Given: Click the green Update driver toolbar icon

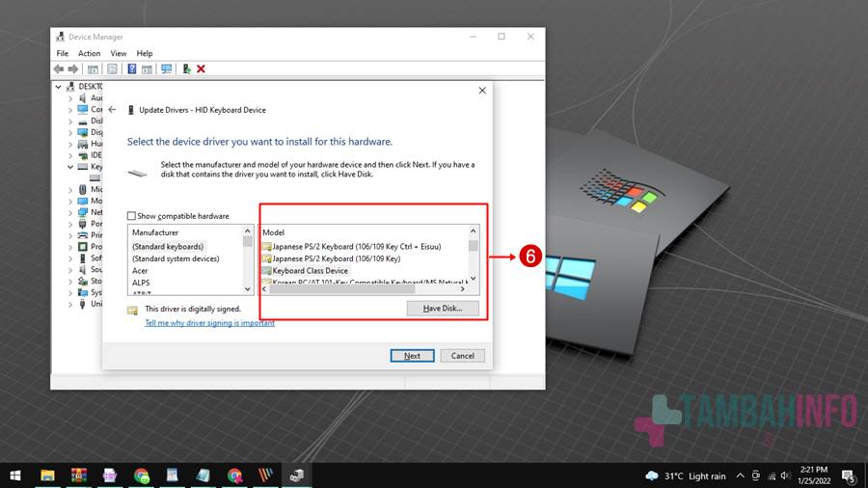Looking at the screenshot, I should pos(186,69).
